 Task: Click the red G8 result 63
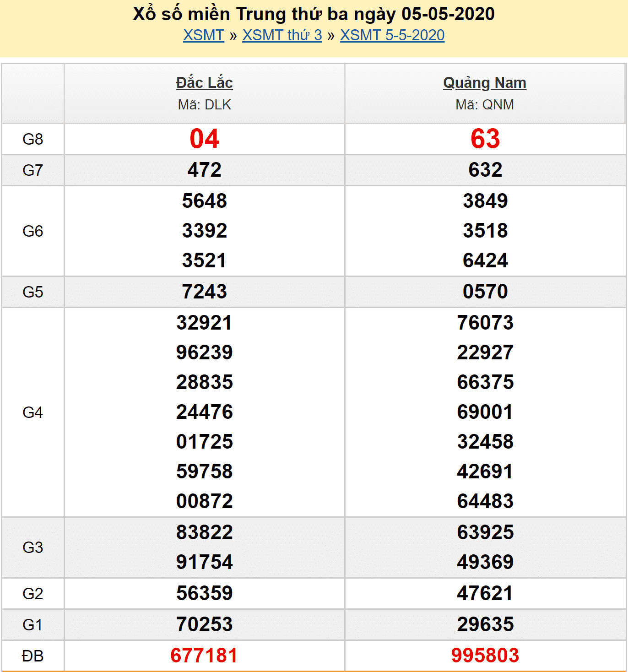coord(485,139)
